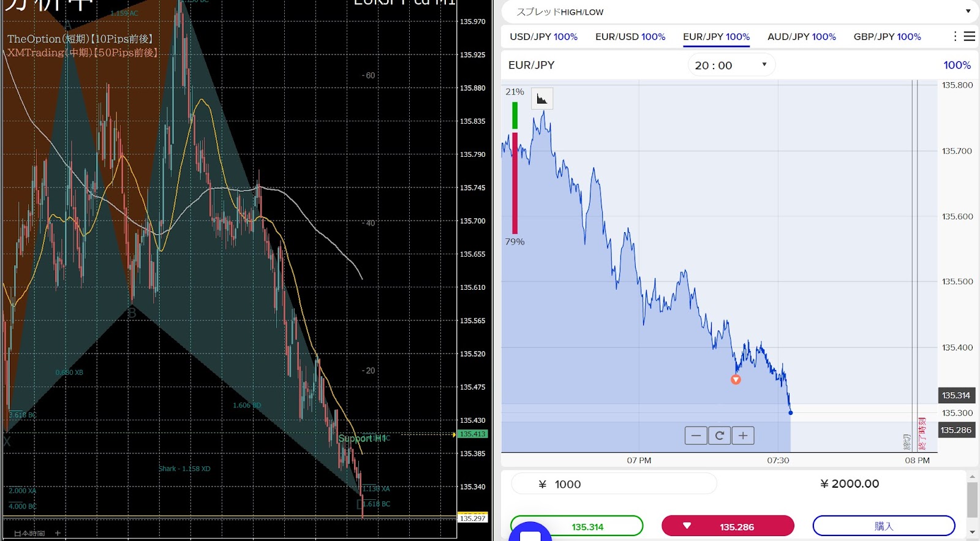Select the HIGH option at 135.314
This screenshot has height=541, width=980.
pos(576,526)
